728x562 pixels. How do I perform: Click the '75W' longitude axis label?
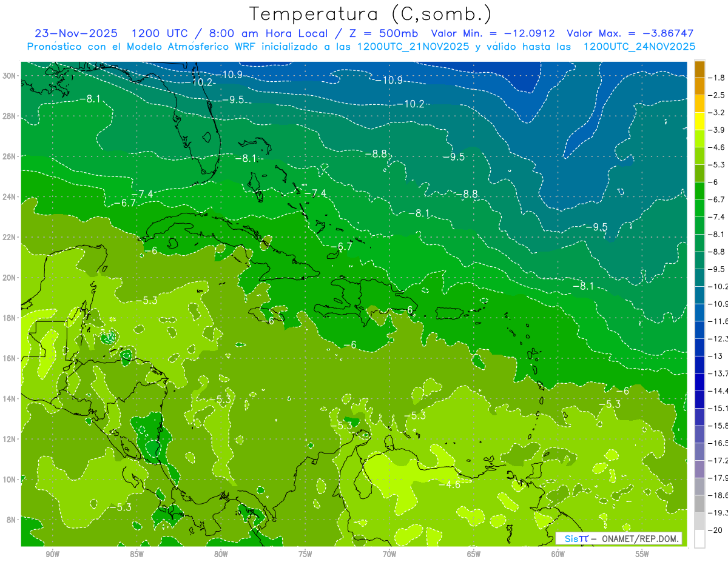pos(305,555)
